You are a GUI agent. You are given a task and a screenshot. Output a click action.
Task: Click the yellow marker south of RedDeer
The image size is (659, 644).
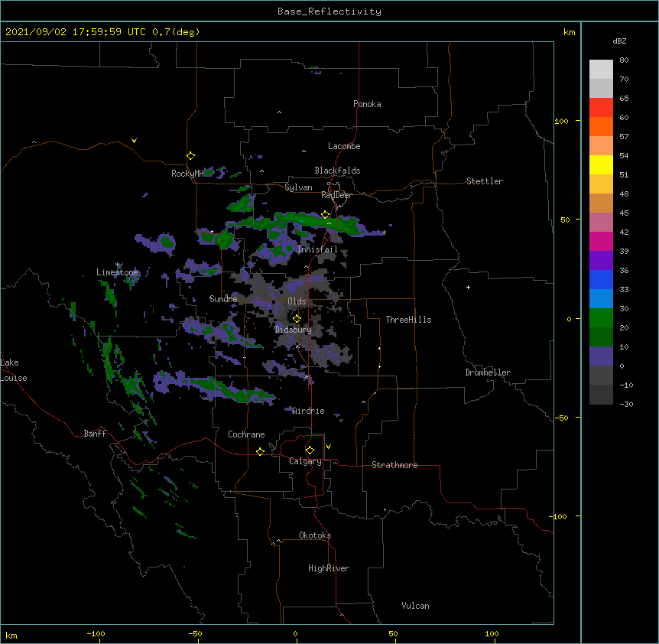click(325, 215)
